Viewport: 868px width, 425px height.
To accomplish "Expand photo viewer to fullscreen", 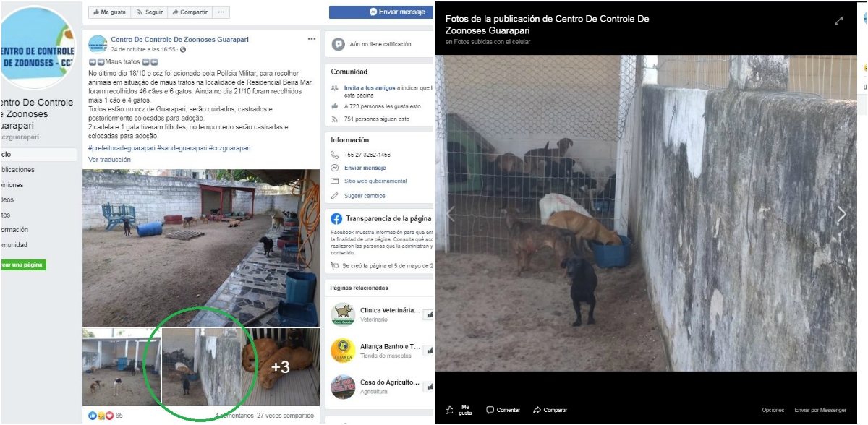I will tap(838, 21).
